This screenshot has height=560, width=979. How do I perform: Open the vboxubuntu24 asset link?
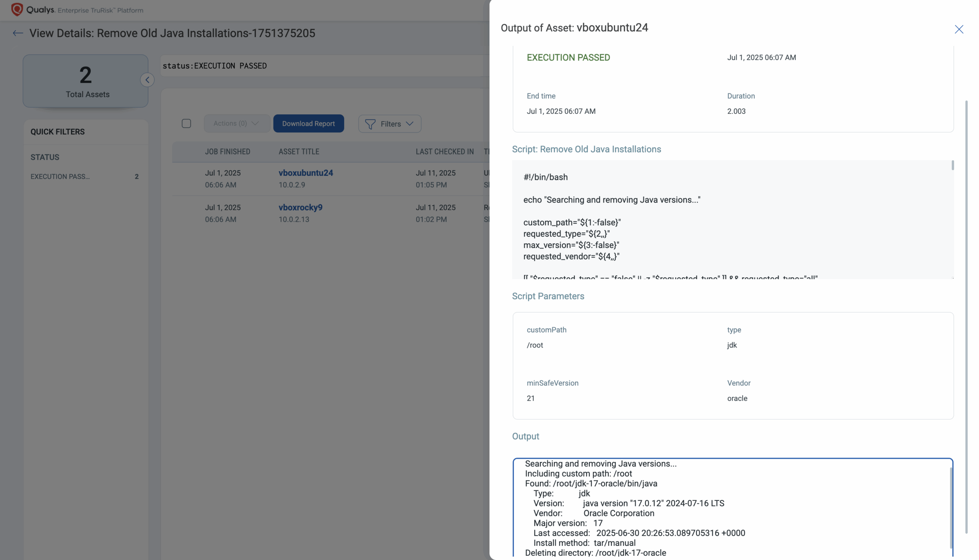tap(306, 173)
